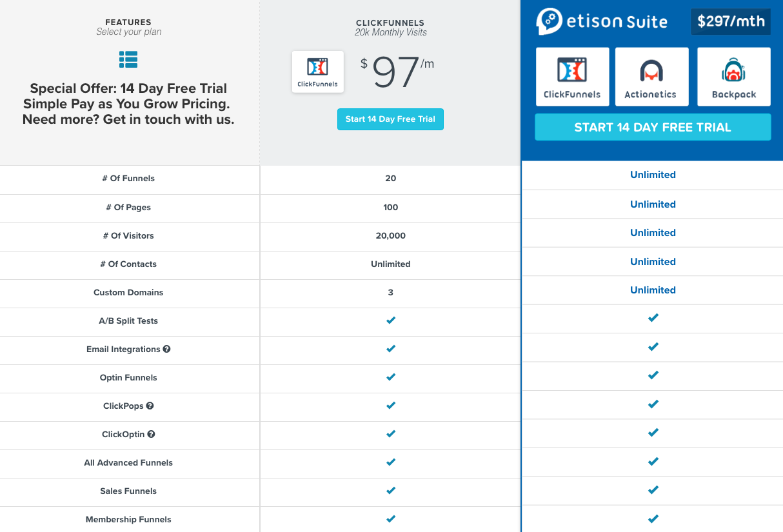This screenshot has height=532, width=783.
Task: Click Etison Suite 'Unlimited' for # Of Funnels
Action: [x=653, y=175]
